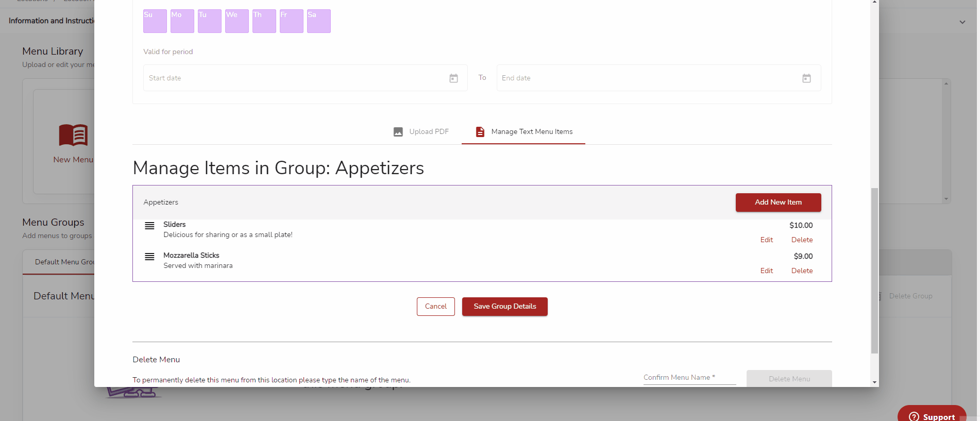The height and width of the screenshot is (421, 980).
Task: Click the Appetizers group header label
Action: pyautogui.click(x=161, y=203)
